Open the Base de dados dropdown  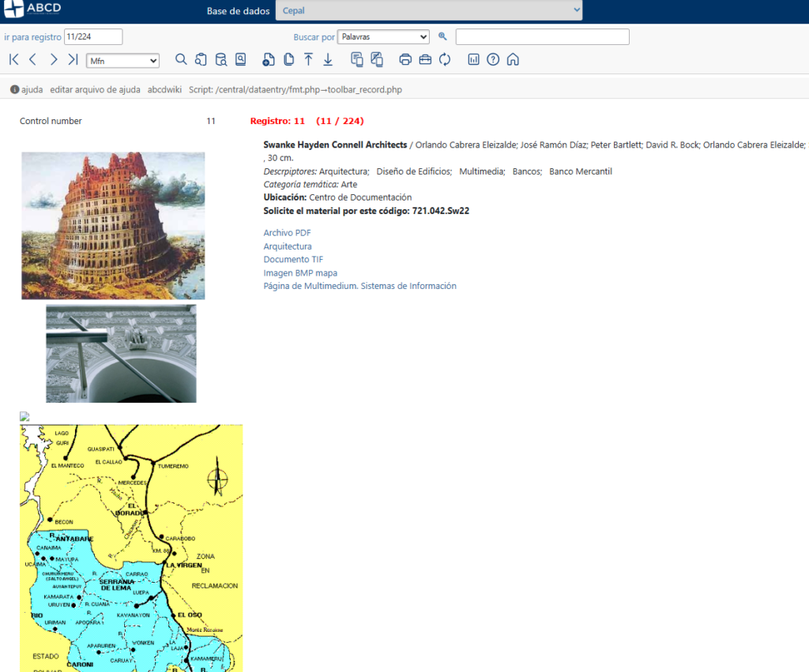[x=429, y=11]
